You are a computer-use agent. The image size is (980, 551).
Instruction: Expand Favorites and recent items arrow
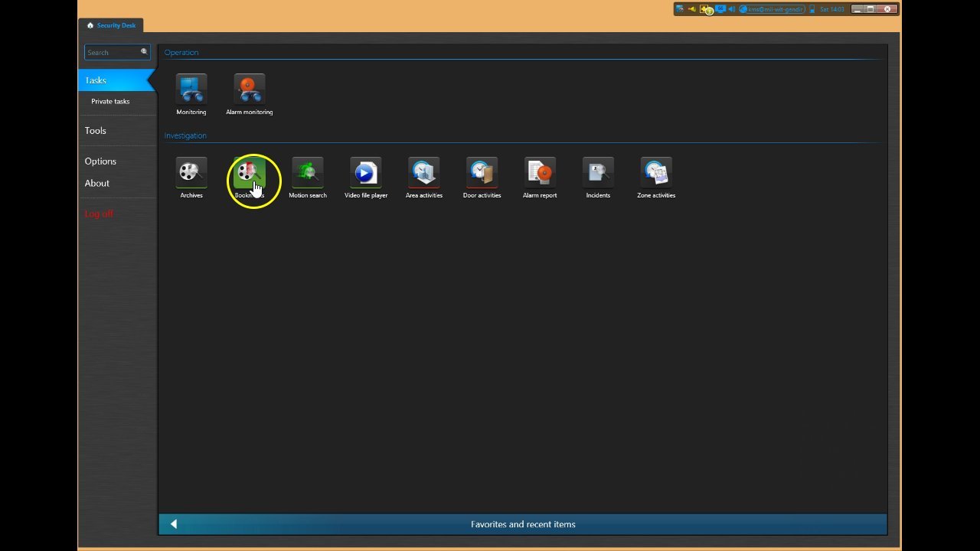pyautogui.click(x=174, y=524)
